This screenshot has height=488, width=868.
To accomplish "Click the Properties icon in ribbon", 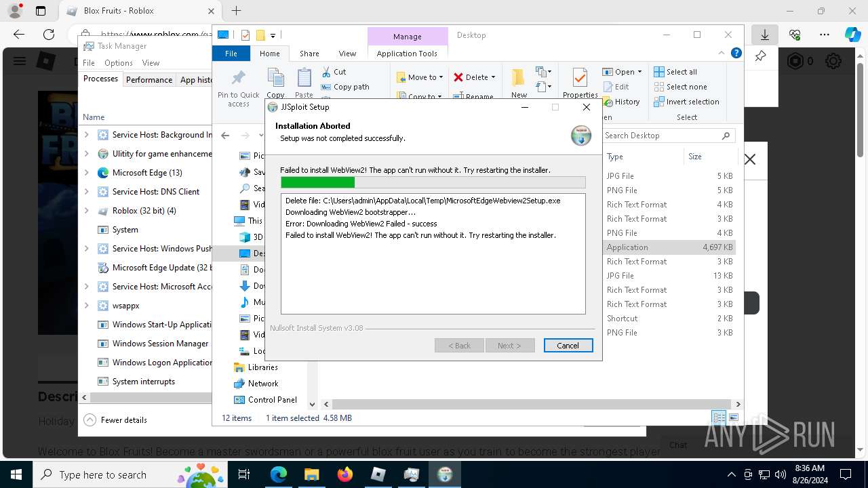I will coord(580,78).
